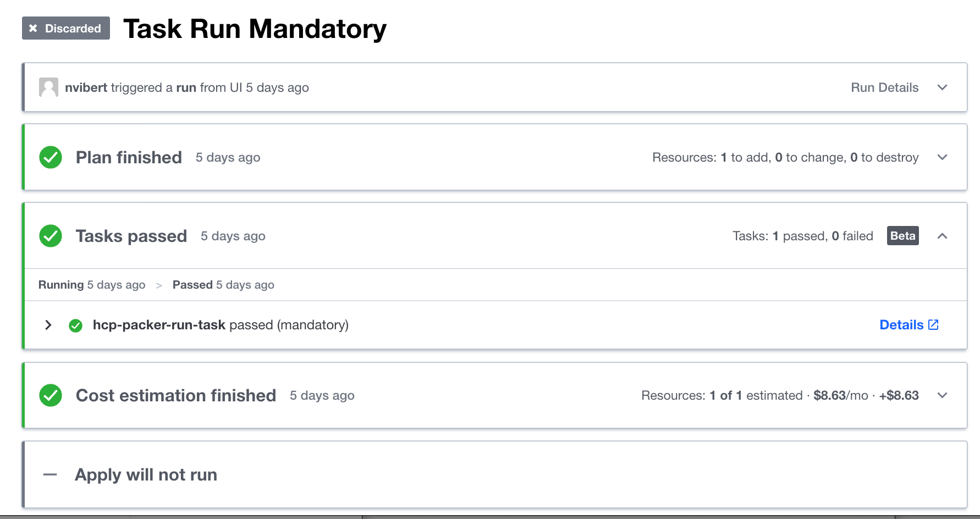Click the green check icon beside Tasks passed
980x519 pixels.
click(51, 236)
